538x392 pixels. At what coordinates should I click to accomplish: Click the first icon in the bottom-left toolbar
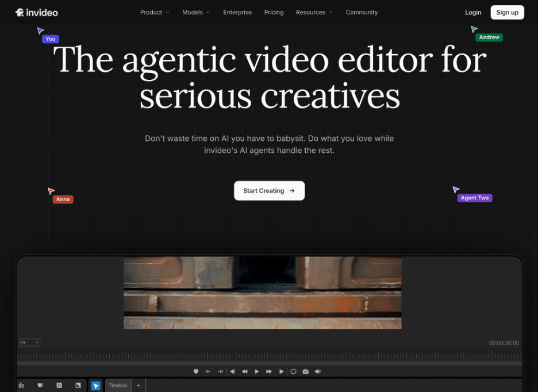click(21, 386)
